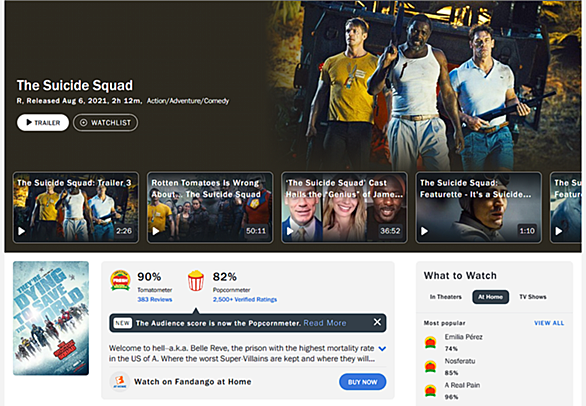The width and height of the screenshot is (586, 406).
Task: Click tomato icon next to A Real Pain
Action: click(x=431, y=391)
